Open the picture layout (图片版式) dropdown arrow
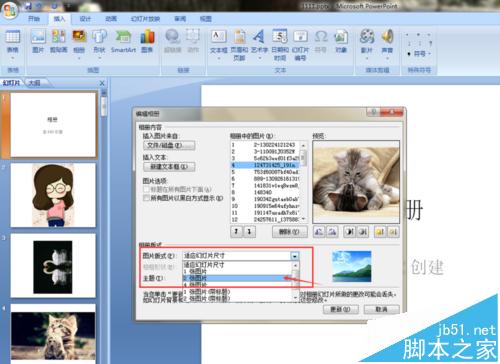The height and width of the screenshot is (364, 500). (x=295, y=256)
